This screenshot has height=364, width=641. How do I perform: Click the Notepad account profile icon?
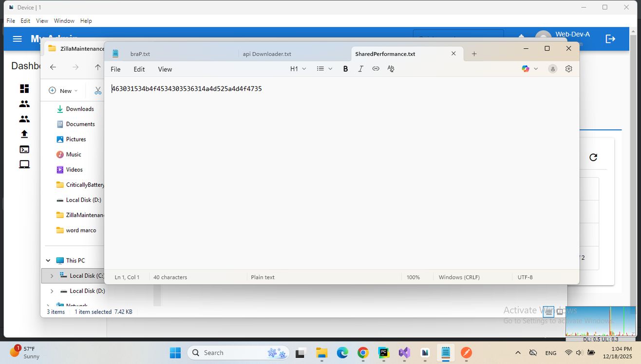(x=552, y=69)
